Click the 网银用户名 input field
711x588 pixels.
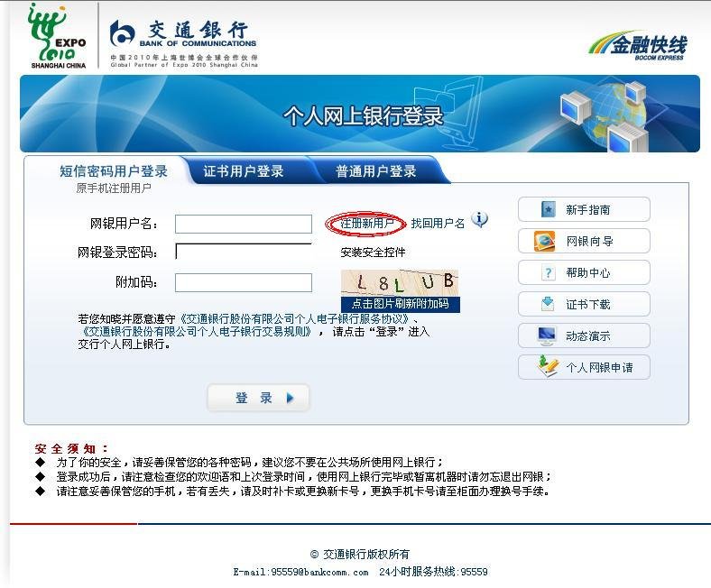click(x=244, y=224)
